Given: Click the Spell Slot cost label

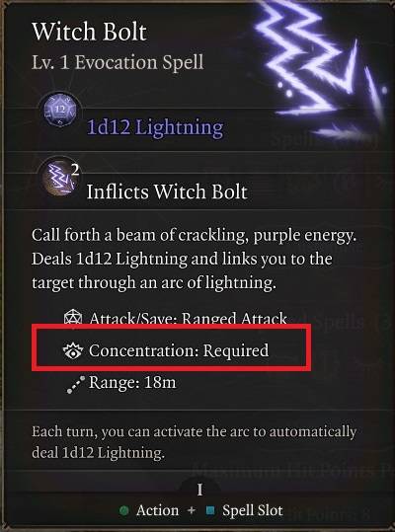Looking at the screenshot, I should coord(252,510).
